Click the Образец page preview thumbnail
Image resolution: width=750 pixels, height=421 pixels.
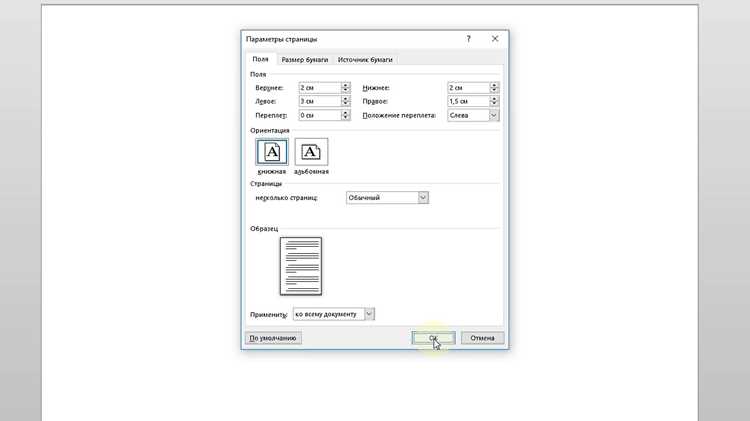(301, 266)
